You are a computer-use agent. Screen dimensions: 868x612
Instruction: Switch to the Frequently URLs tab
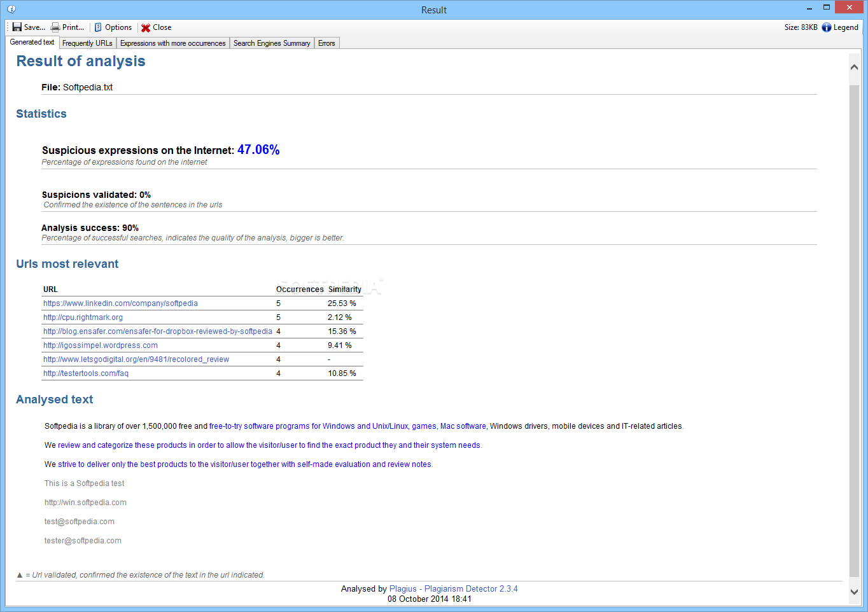click(x=87, y=43)
